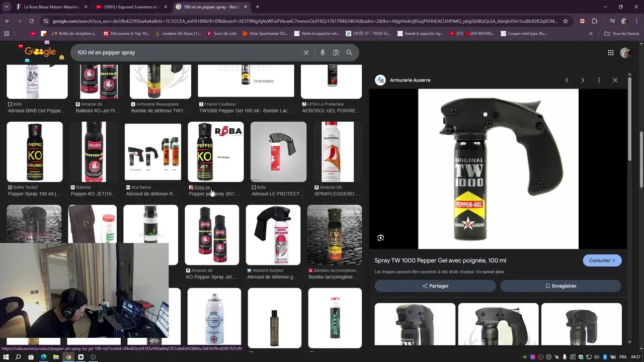This screenshot has width=644, height=362.
Task: Open the Google account profile picture
Action: pyautogui.click(x=625, y=53)
